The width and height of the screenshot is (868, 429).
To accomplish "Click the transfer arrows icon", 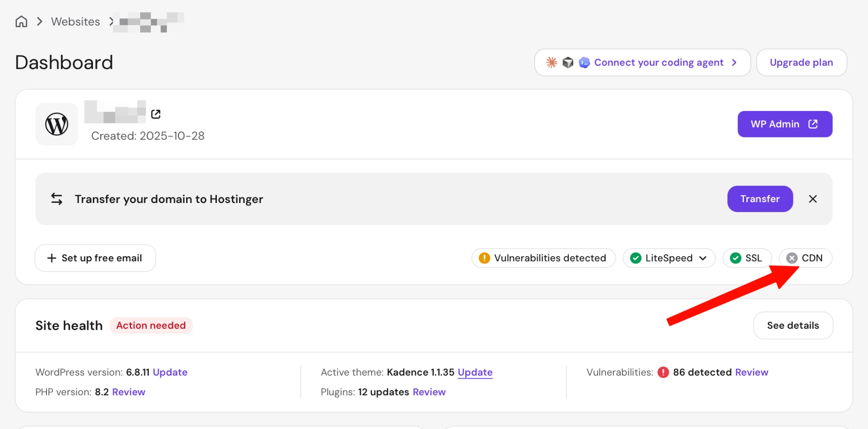I will (x=57, y=199).
